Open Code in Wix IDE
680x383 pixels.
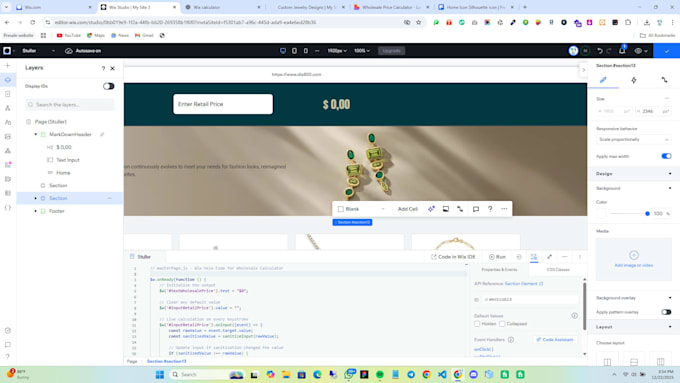pyautogui.click(x=453, y=257)
